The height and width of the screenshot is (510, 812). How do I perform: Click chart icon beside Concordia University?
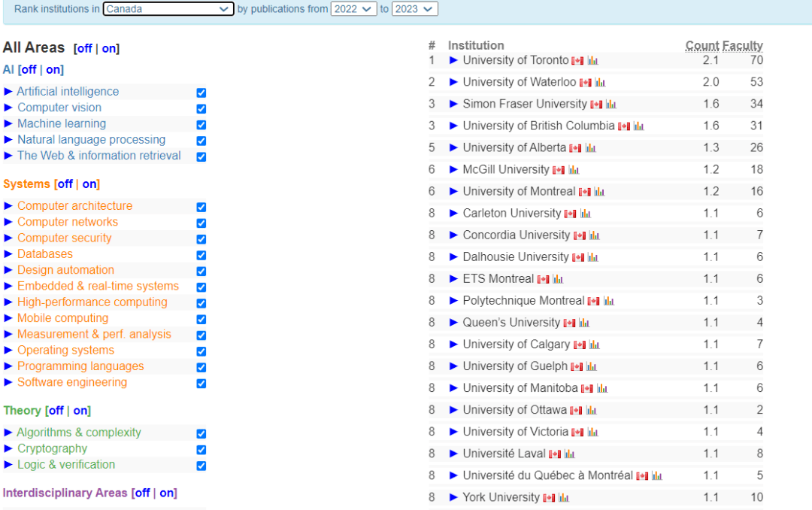point(594,235)
